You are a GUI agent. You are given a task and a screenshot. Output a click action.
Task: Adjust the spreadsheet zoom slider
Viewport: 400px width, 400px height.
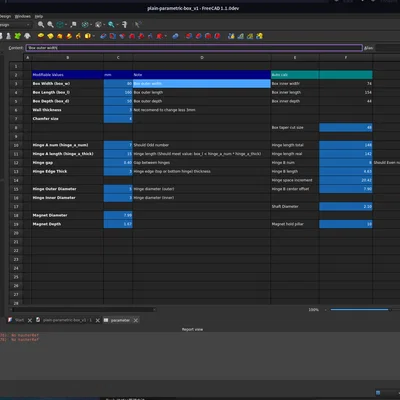click(360, 310)
